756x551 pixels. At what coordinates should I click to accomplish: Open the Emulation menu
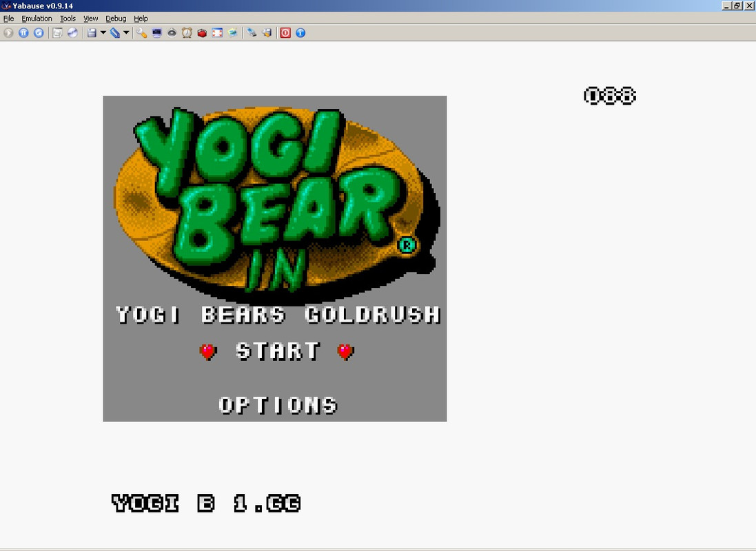click(37, 19)
